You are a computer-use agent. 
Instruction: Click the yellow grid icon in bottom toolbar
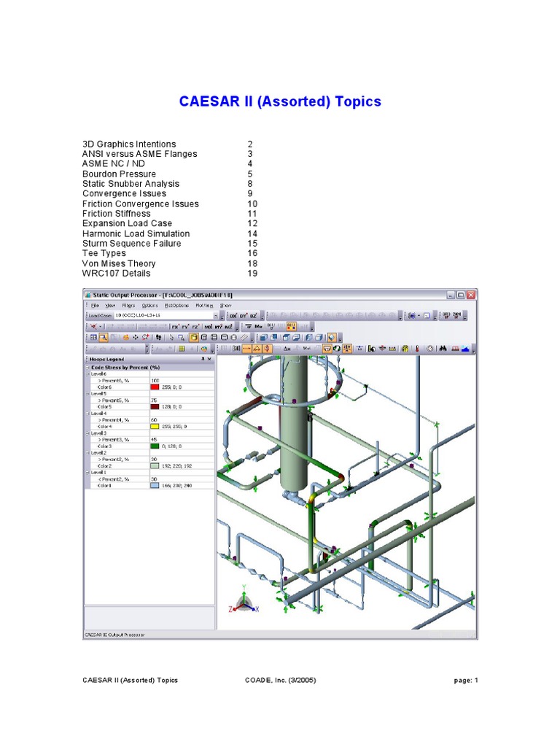pyautogui.click(x=182, y=349)
